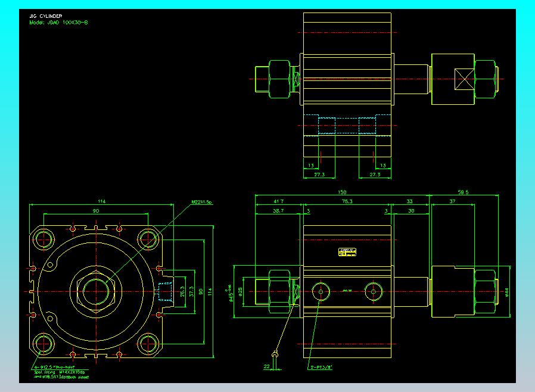Image resolution: width=535 pixels, height=392 pixels.
Task: Select the 'ø45' toleranced diameter dimension
Action: coord(230,293)
